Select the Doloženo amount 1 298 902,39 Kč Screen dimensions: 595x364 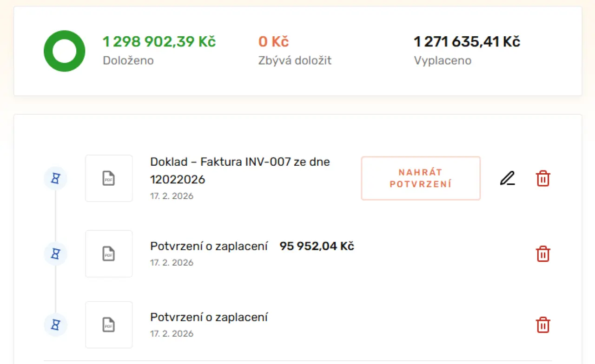click(x=159, y=42)
